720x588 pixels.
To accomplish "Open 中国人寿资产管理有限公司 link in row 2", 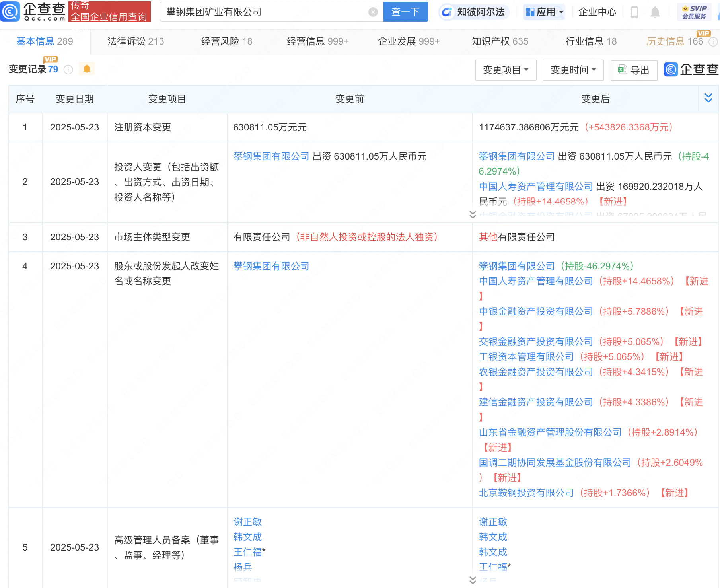I will pyautogui.click(x=536, y=187).
